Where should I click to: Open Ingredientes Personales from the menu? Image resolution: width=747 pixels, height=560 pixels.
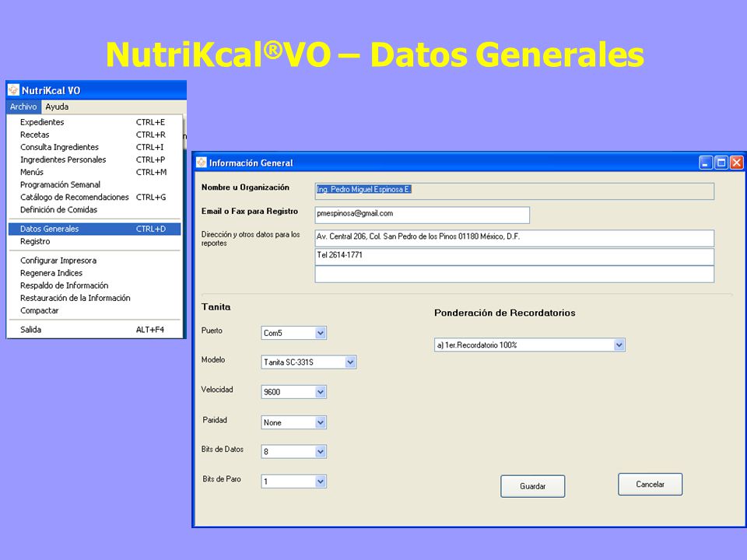pyautogui.click(x=94, y=159)
